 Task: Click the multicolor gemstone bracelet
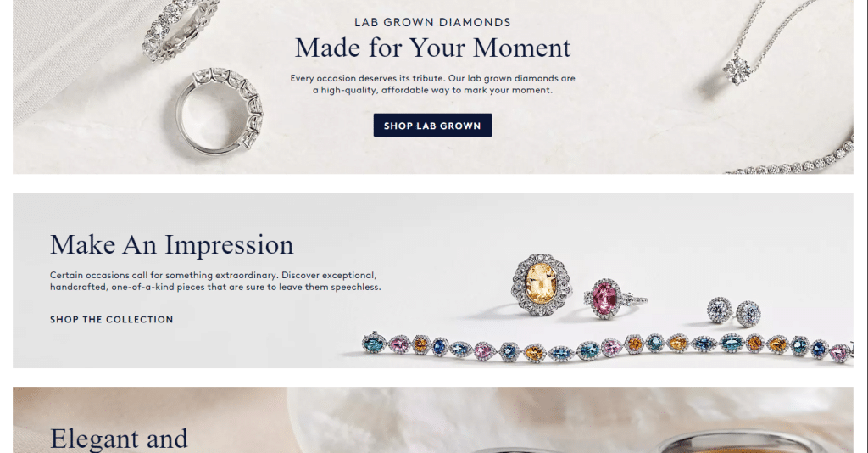(x=607, y=347)
